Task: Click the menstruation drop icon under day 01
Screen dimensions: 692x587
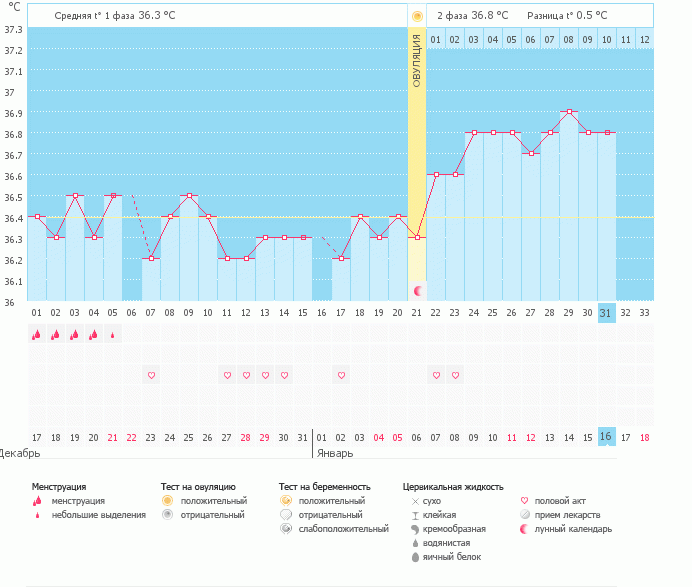Action: pos(36,336)
